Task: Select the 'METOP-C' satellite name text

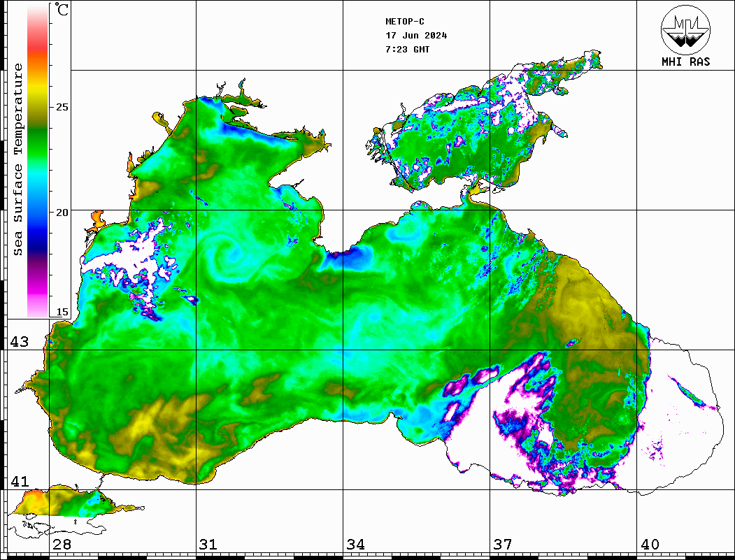Action: point(404,22)
